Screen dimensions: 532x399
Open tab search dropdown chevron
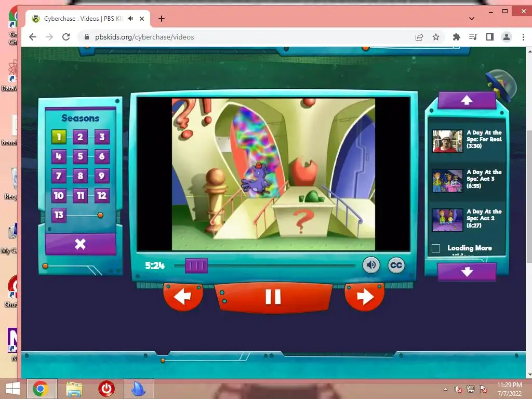(x=472, y=19)
